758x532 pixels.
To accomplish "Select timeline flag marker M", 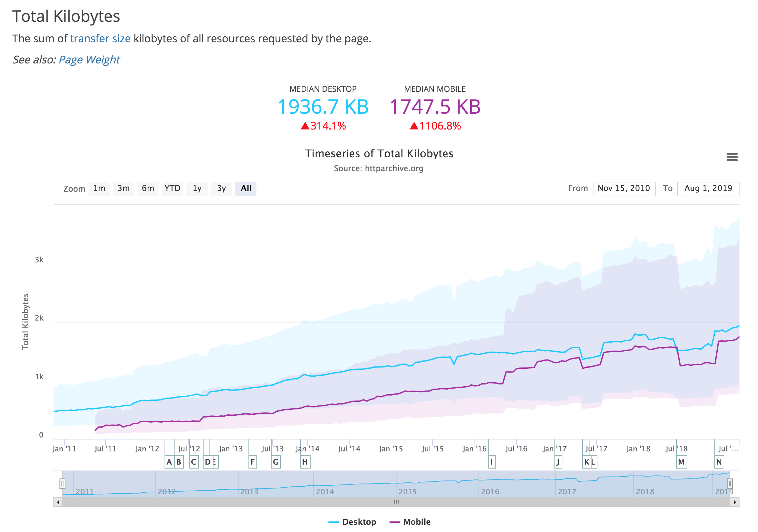I will click(x=681, y=462).
